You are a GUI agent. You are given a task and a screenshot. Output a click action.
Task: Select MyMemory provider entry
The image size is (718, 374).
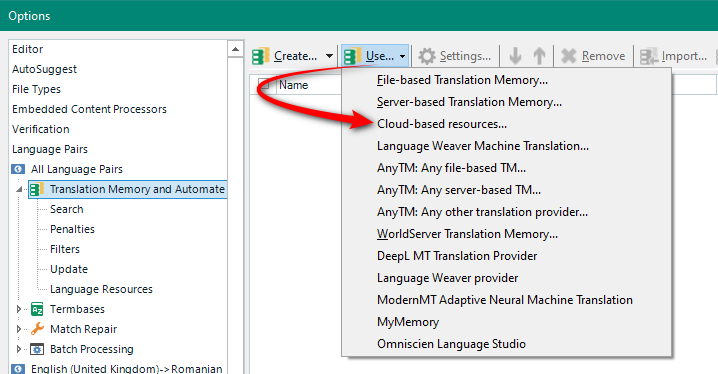click(x=408, y=322)
